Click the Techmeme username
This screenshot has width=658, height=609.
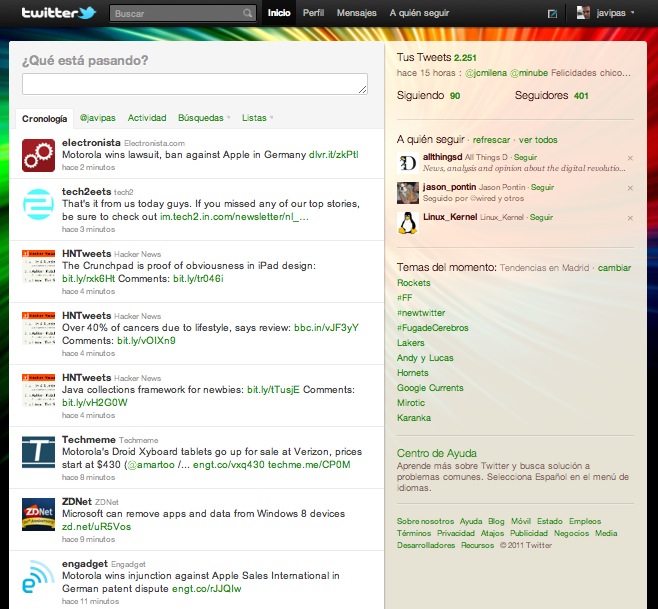pos(89,439)
